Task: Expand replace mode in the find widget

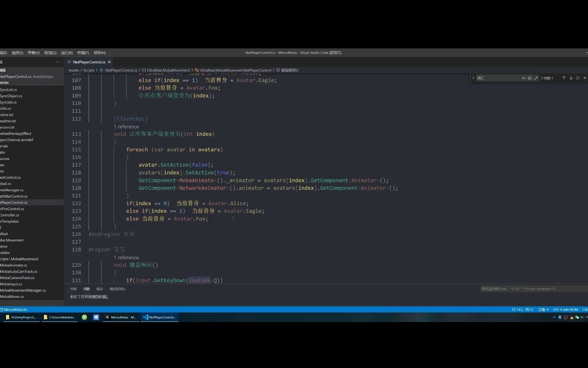Action: tap(473, 78)
